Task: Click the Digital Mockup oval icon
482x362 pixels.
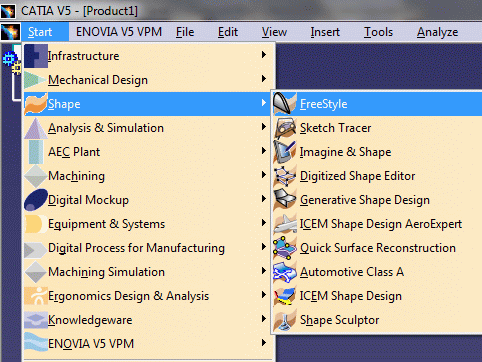Action: pos(36,200)
